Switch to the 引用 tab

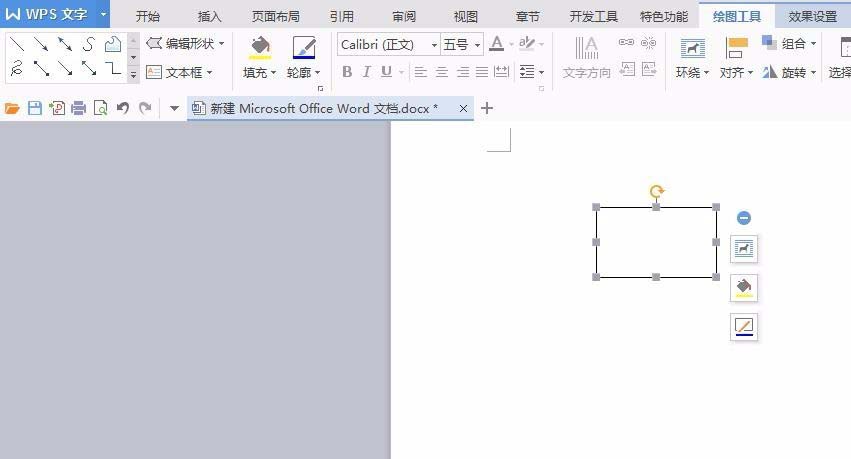pos(342,16)
